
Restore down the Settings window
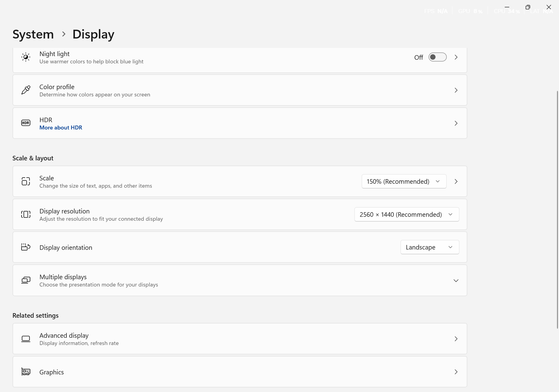(x=528, y=7)
